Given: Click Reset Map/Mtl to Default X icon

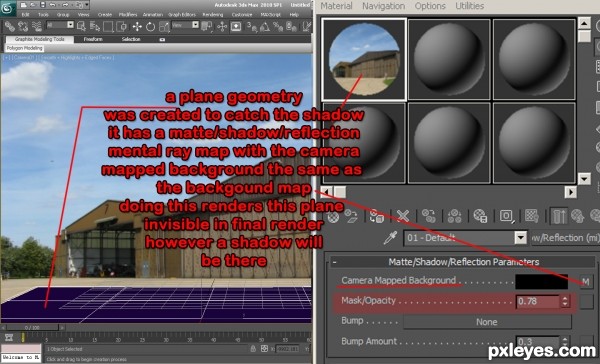Looking at the screenshot, I should click(x=403, y=216).
